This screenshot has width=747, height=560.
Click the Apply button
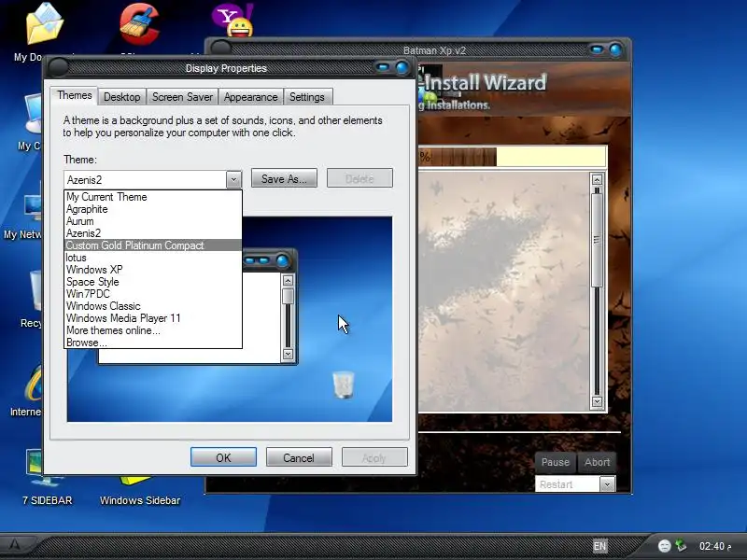[374, 457]
